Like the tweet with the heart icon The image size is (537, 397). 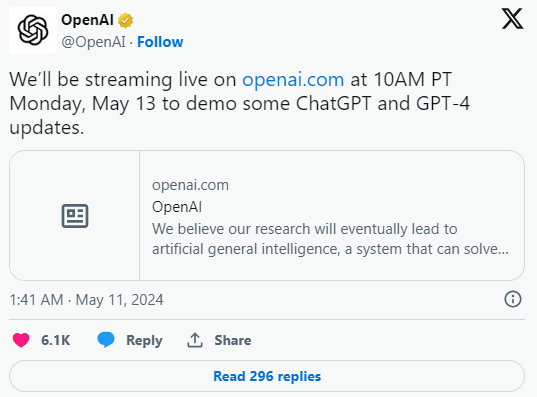coord(21,340)
